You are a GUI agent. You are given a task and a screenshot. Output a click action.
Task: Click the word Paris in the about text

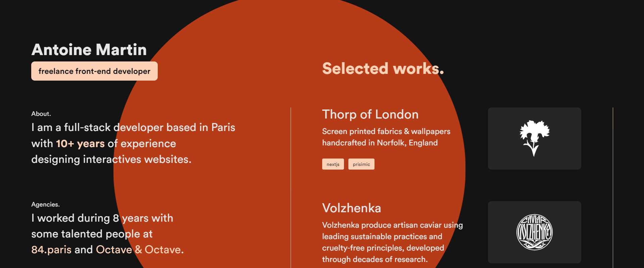tap(223, 127)
